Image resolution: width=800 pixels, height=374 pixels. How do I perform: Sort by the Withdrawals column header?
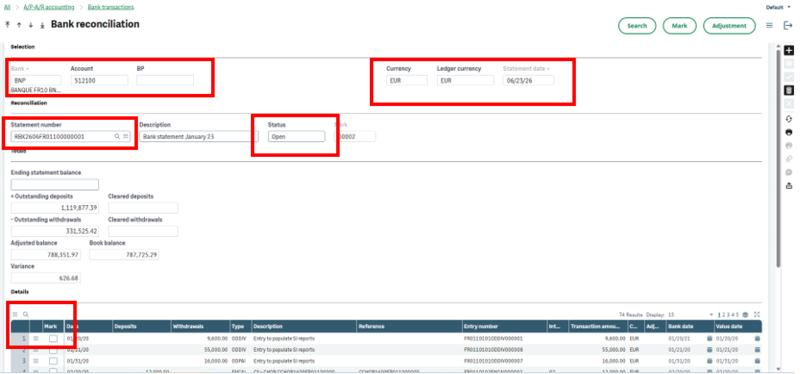coord(200,327)
